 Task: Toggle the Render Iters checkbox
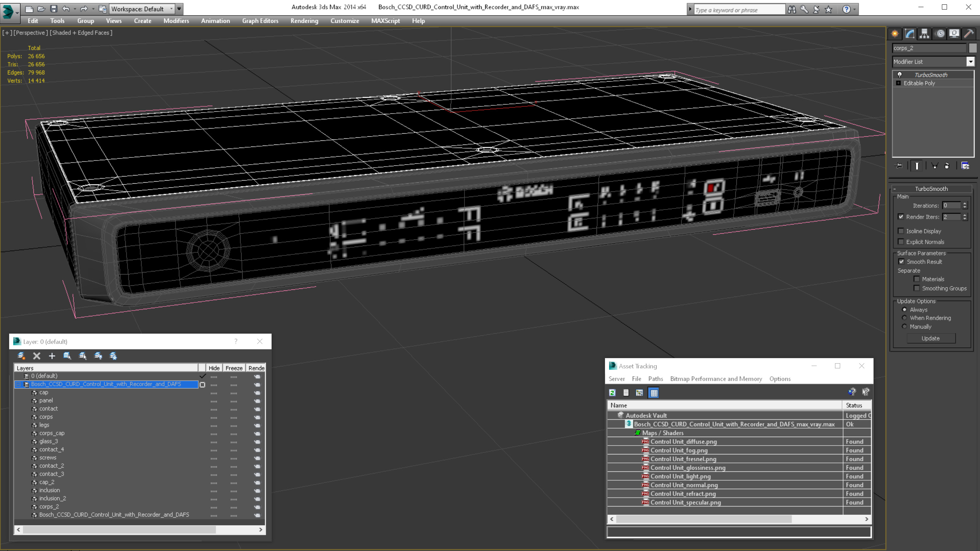pyautogui.click(x=901, y=217)
